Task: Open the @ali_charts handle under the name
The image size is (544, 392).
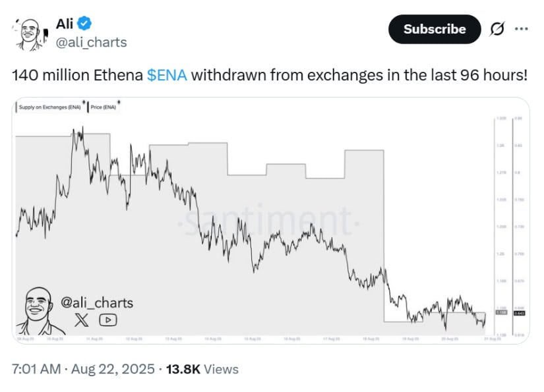Action: tap(91, 42)
